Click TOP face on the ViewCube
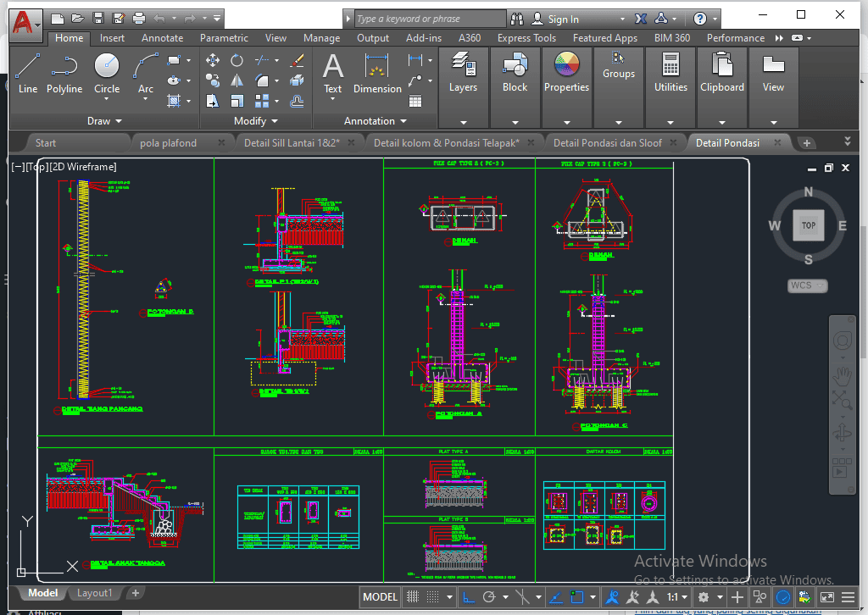 click(x=808, y=225)
